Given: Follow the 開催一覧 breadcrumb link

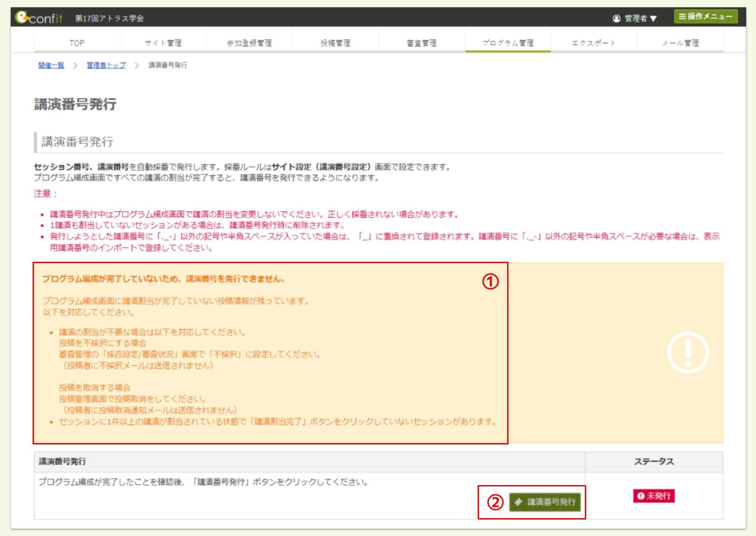Looking at the screenshot, I should coord(51,65).
